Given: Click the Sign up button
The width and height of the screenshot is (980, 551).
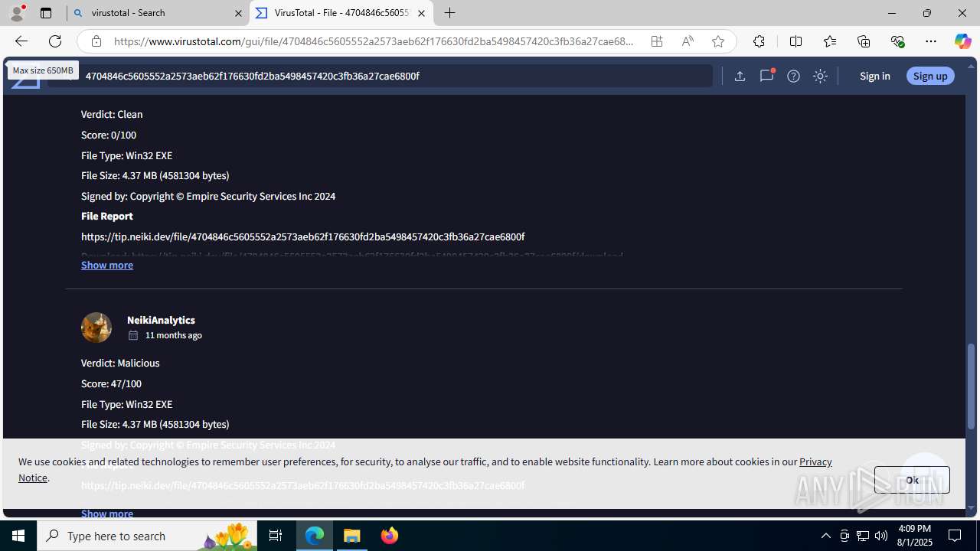Looking at the screenshot, I should click(930, 76).
